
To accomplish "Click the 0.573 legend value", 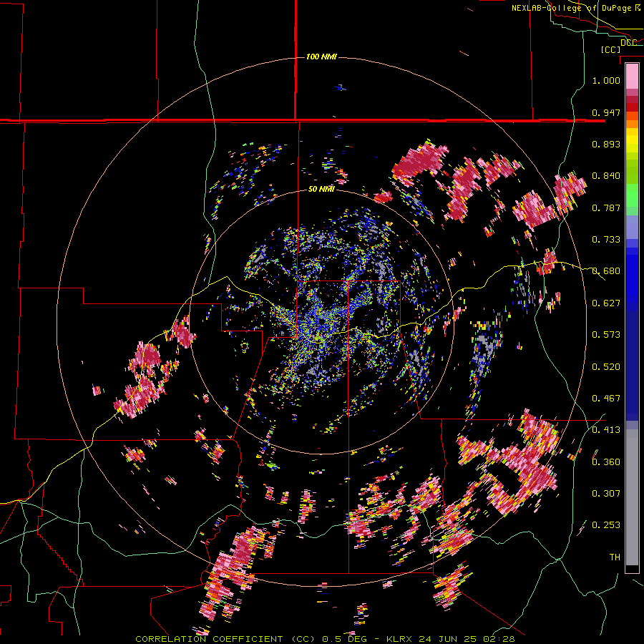I will pos(606,335).
